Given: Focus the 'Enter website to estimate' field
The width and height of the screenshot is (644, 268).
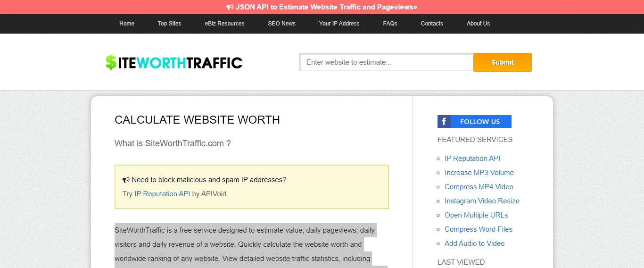Looking at the screenshot, I should (386, 62).
